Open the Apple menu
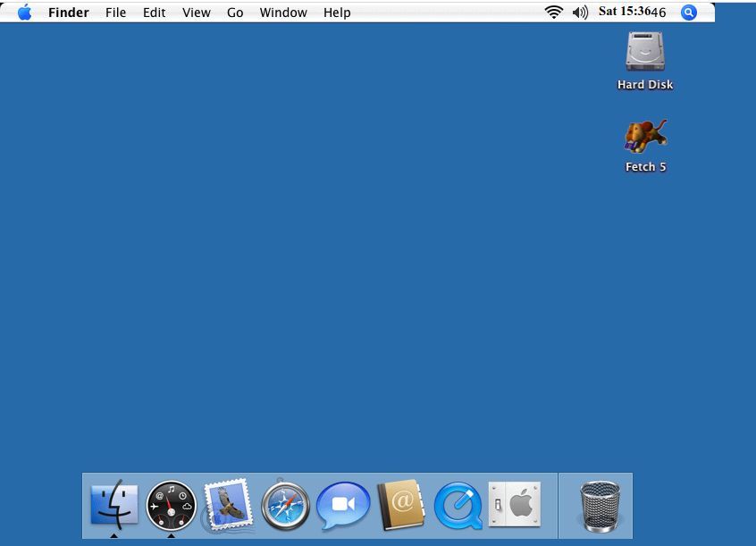This screenshot has width=756, height=546. click(x=25, y=12)
